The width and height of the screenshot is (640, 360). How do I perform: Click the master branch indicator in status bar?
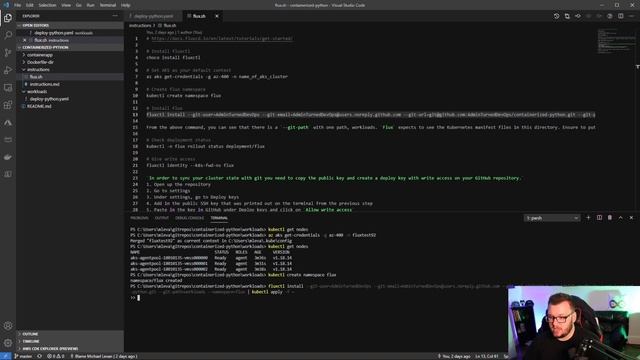click(23, 356)
